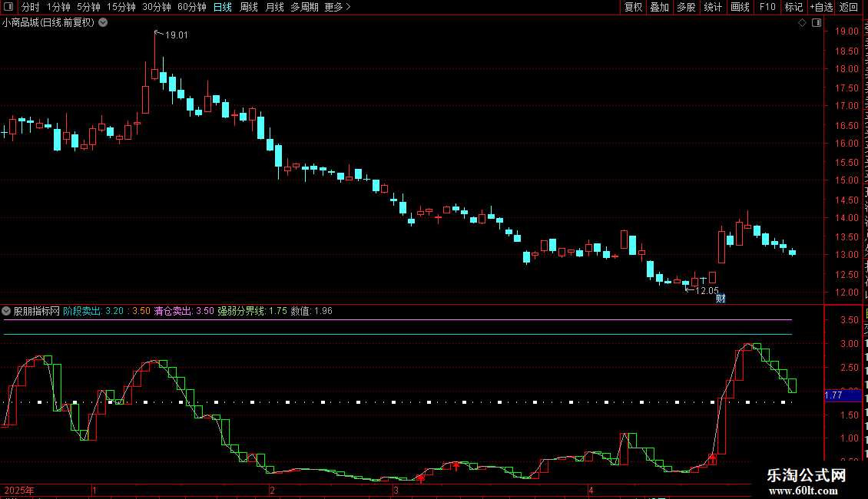Select the 60分钟 period tab
The image size is (868, 499).
point(191,7)
